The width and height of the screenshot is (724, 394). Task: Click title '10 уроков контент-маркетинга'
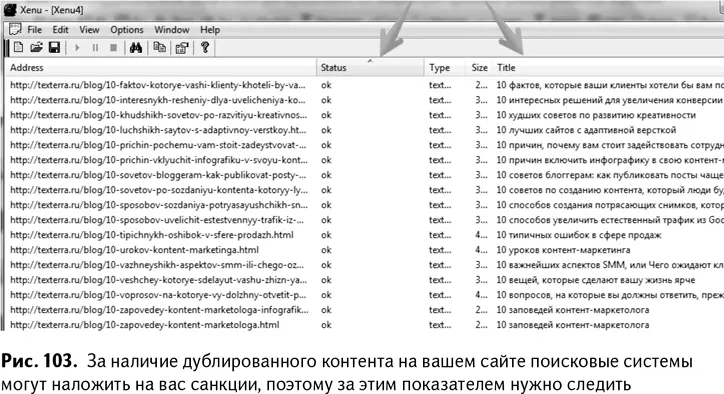[x=563, y=250]
